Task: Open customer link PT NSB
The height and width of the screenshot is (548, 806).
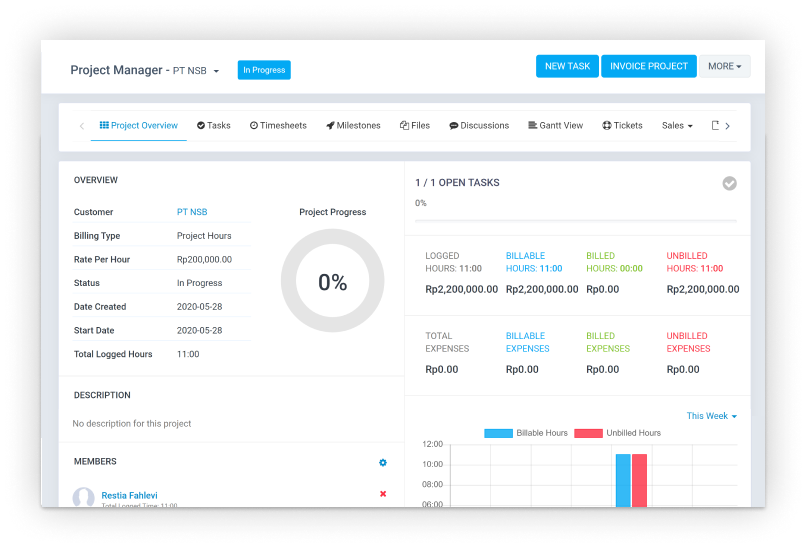Action: (192, 212)
